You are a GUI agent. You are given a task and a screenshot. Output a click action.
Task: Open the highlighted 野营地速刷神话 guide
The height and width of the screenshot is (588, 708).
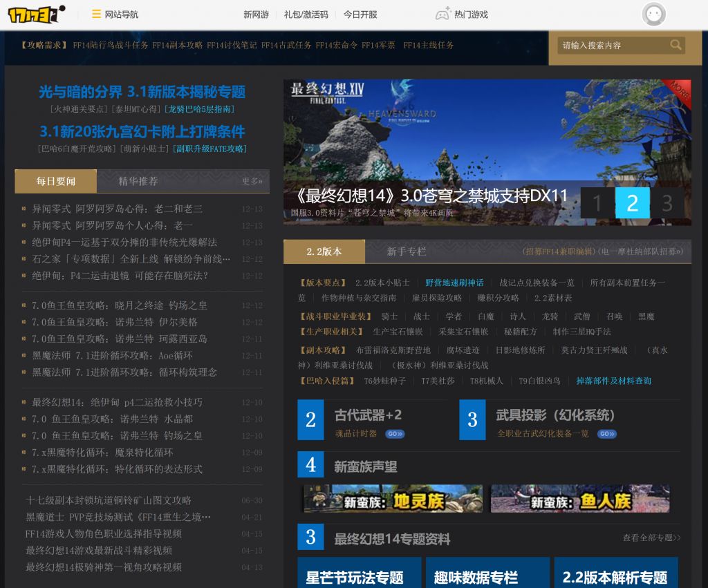click(x=453, y=282)
